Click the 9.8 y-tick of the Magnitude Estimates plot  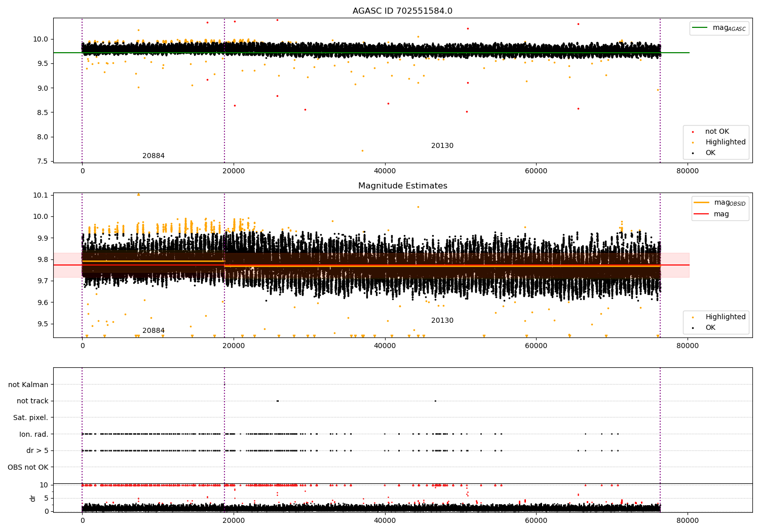click(42, 260)
